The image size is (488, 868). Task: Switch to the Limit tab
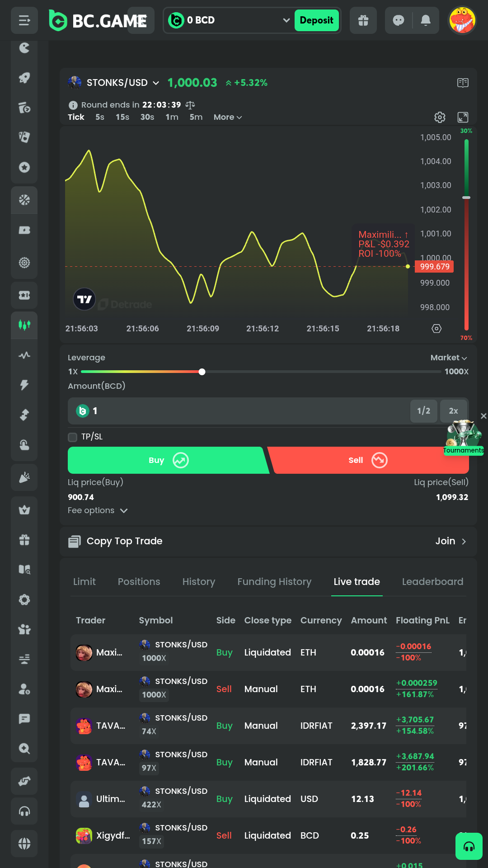click(84, 582)
